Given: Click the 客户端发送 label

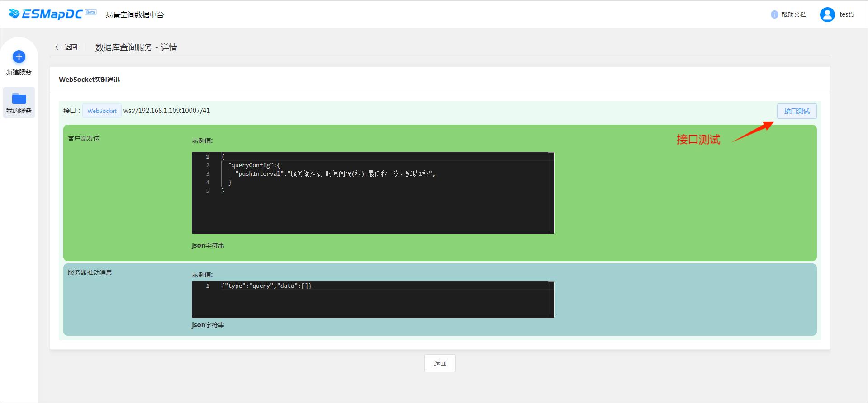Looking at the screenshot, I should point(84,138).
